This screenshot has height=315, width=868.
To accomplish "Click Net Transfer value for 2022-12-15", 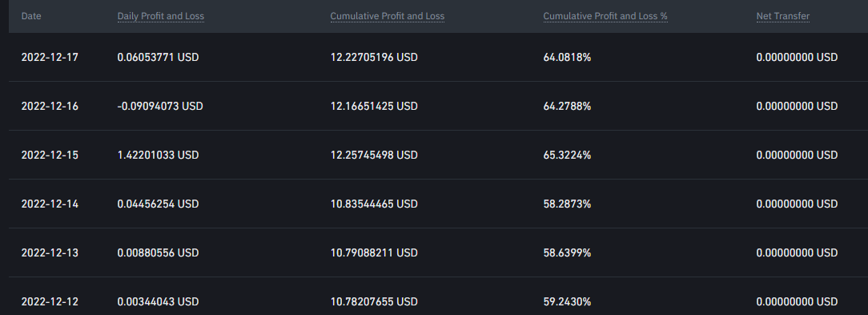I will (797, 155).
